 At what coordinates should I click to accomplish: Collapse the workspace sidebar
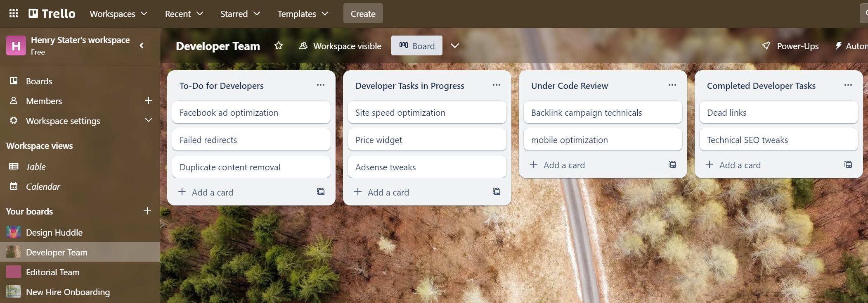(142, 45)
